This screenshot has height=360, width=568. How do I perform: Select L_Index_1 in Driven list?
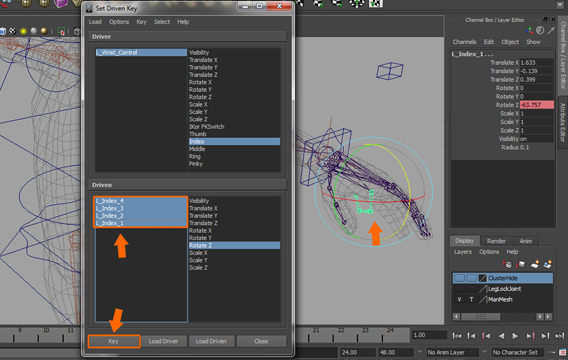coord(141,223)
